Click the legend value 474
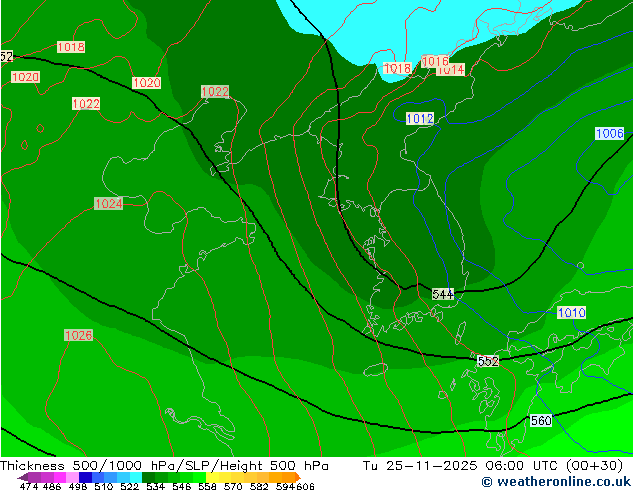 (x=29, y=486)
